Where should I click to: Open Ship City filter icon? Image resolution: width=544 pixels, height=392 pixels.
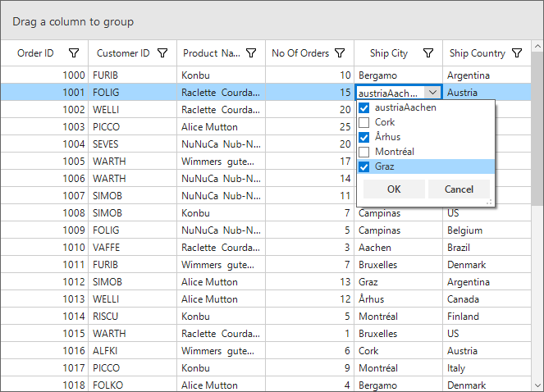pos(428,53)
